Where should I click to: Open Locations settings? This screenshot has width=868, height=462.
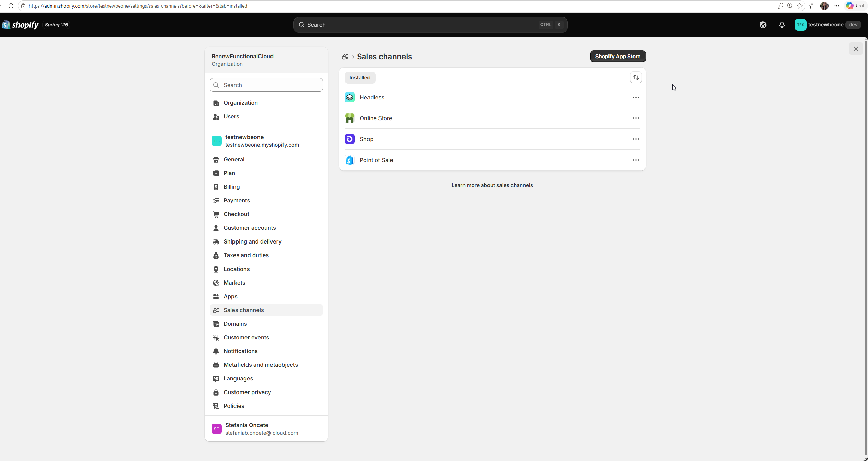coord(266,269)
